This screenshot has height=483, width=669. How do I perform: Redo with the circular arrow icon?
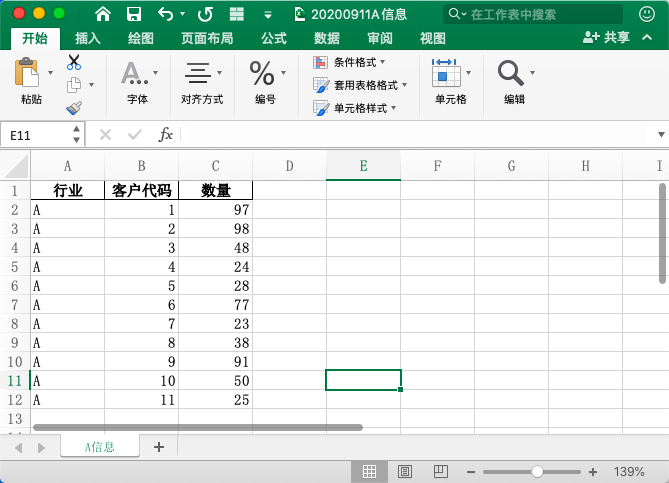[205, 15]
